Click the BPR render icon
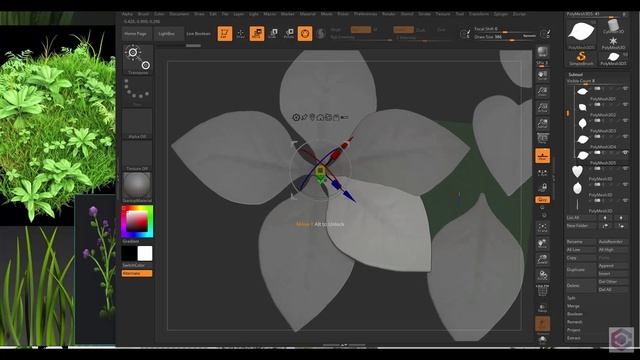640x360 pixels. tap(542, 52)
